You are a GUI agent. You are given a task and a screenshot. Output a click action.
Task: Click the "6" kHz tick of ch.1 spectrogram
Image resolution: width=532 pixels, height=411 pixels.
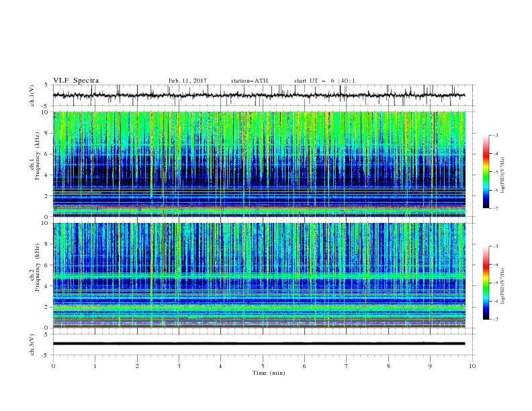[x=47, y=154]
